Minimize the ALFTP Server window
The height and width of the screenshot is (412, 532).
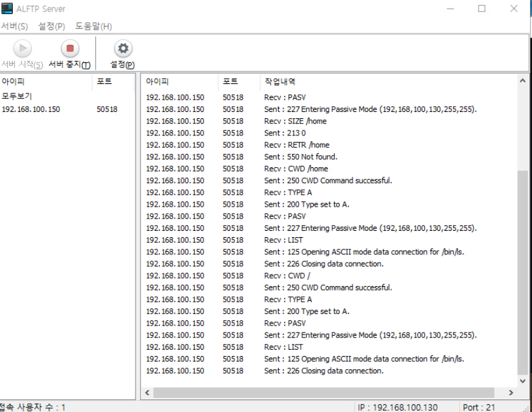451,8
